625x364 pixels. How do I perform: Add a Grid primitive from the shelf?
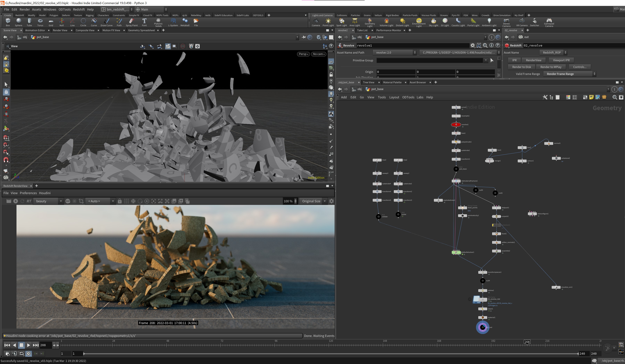[x=51, y=22]
